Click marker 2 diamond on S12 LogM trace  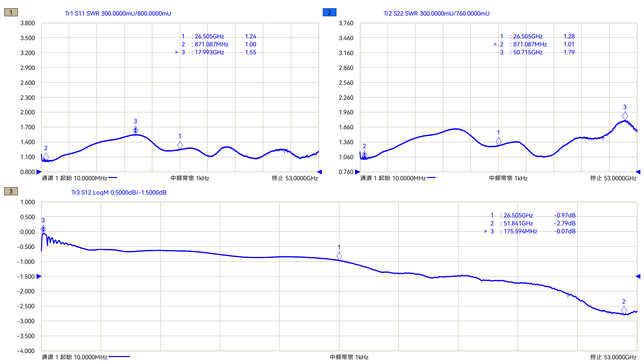(624, 310)
